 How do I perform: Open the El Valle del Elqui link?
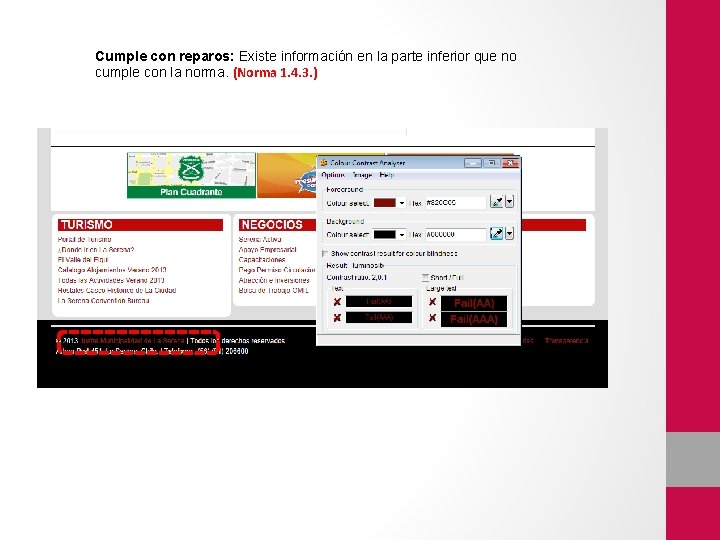pyautogui.click(x=83, y=260)
